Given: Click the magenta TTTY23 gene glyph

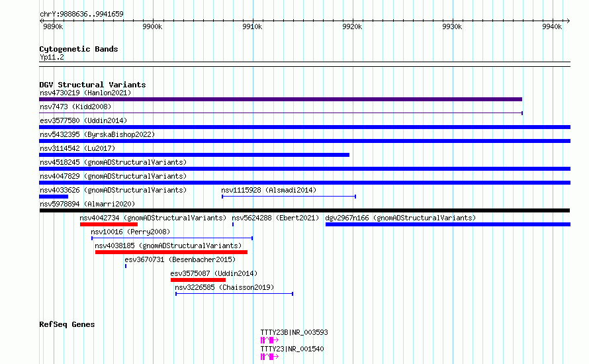Looking at the screenshot, I should (269, 357).
